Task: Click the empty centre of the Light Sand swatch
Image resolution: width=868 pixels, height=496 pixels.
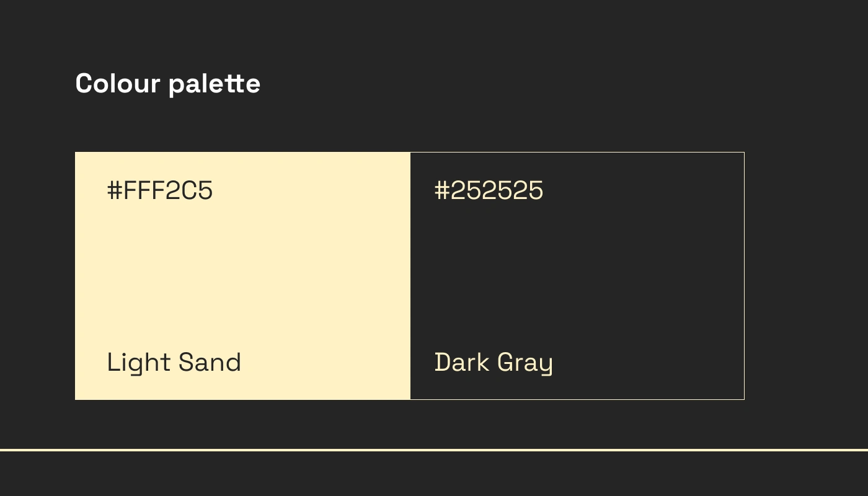Action: pyautogui.click(x=242, y=276)
